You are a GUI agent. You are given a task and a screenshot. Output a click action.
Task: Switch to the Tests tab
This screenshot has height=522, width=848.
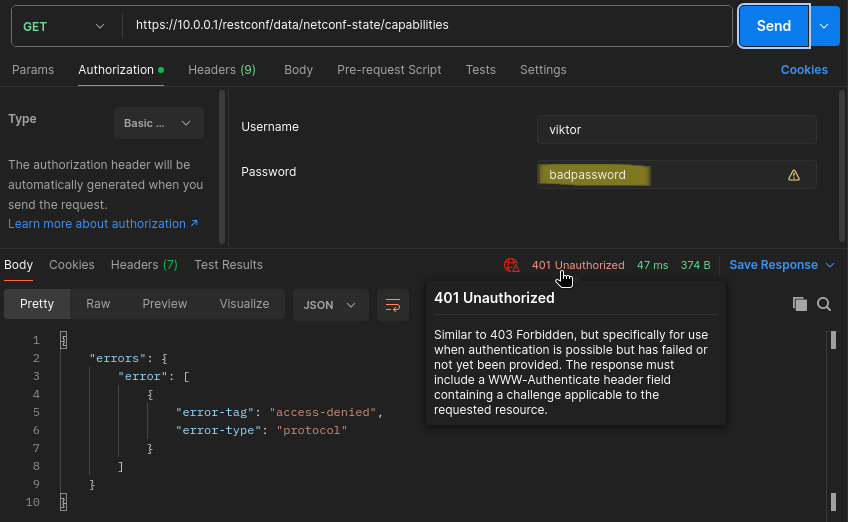[480, 70]
